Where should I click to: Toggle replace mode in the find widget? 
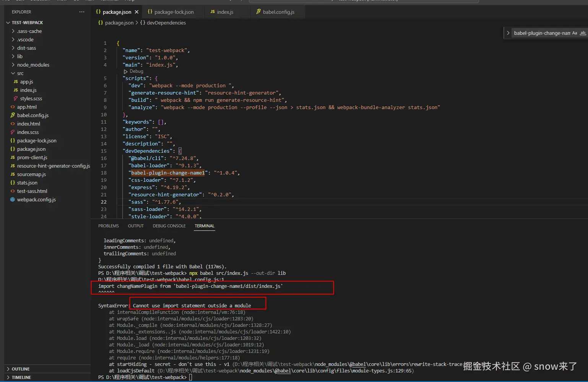[x=508, y=33]
